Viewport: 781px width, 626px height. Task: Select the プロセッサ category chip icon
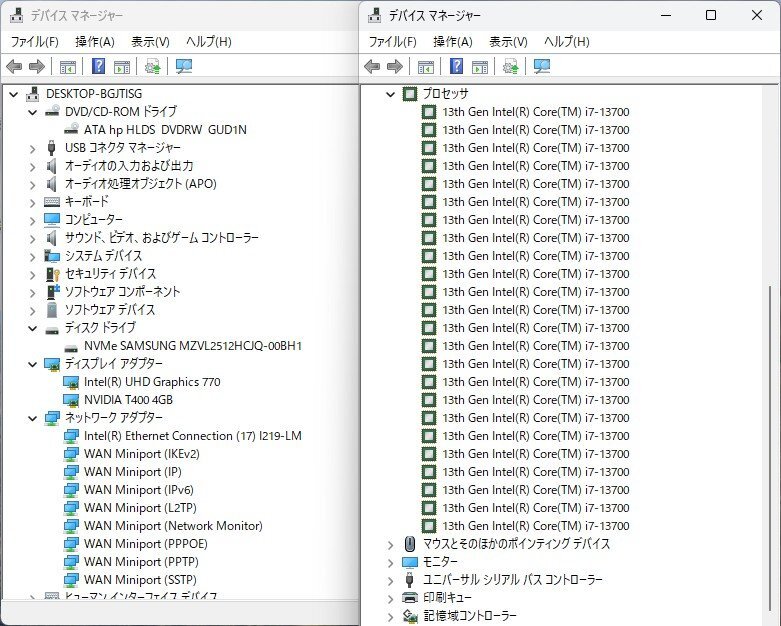point(409,94)
